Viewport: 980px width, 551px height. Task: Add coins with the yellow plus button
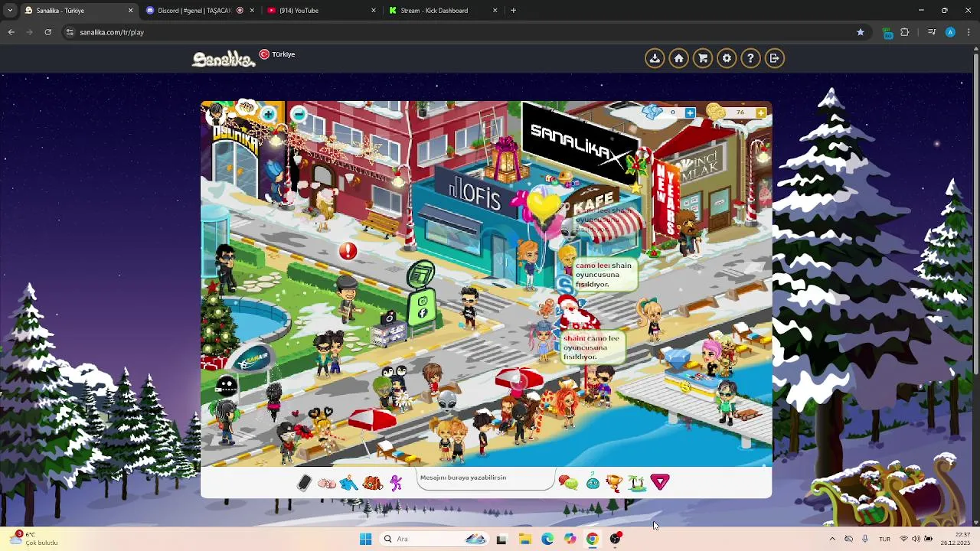pyautogui.click(x=760, y=112)
